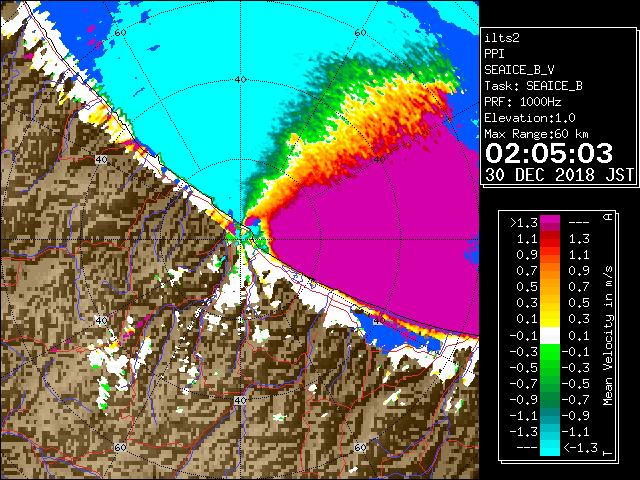Screen dimensions: 640x480
Task: Click the "T" letter at the legend bottom
Action: pos(608,453)
